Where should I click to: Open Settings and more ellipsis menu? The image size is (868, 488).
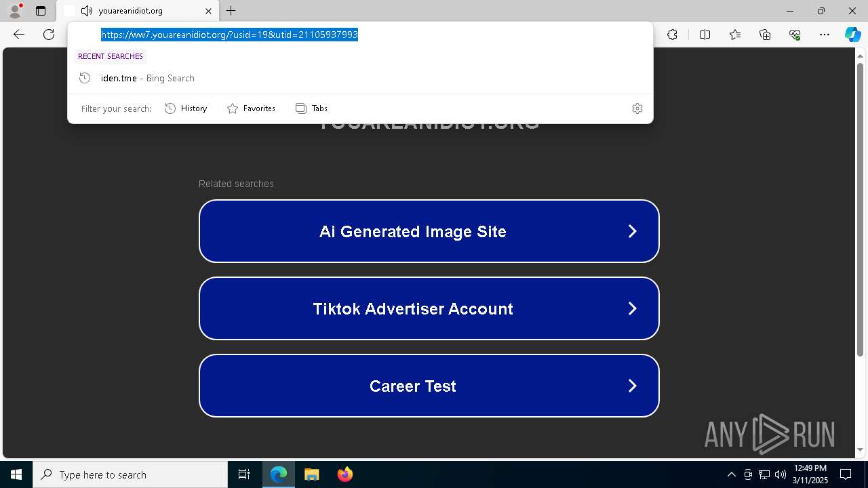point(825,35)
